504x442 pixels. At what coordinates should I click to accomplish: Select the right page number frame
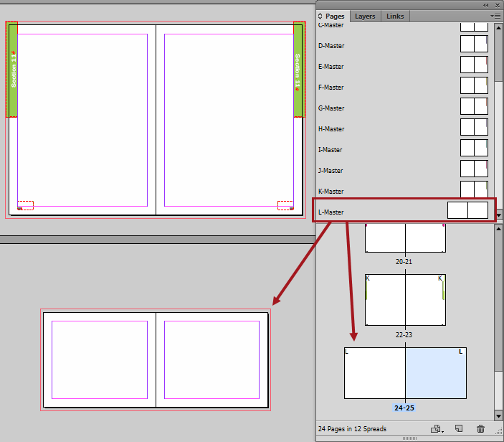pos(285,205)
